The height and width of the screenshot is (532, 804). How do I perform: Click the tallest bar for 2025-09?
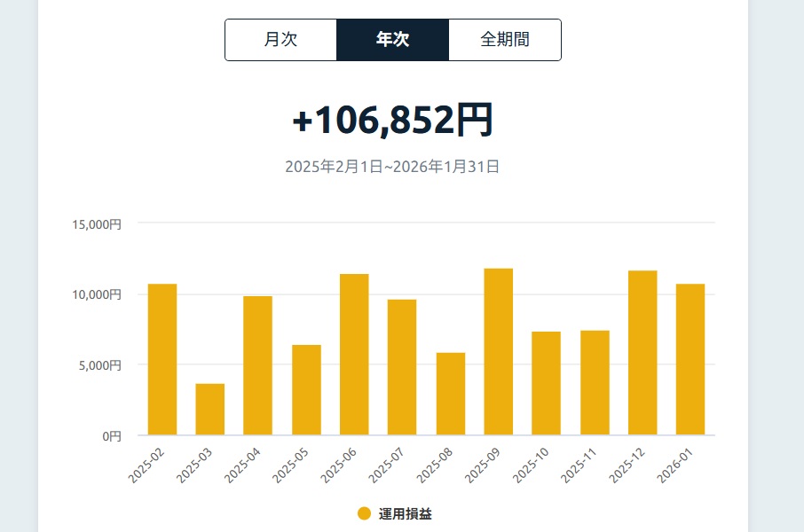(499, 352)
